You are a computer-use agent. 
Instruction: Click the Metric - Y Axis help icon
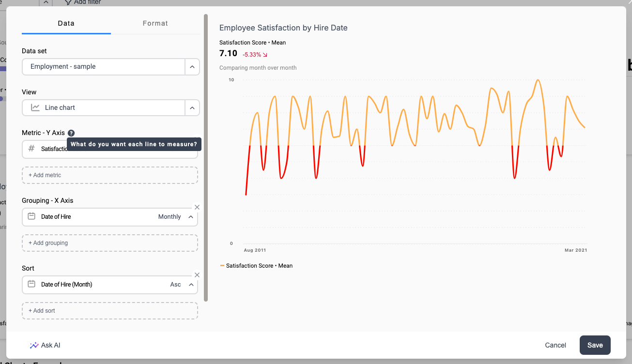coord(71,133)
